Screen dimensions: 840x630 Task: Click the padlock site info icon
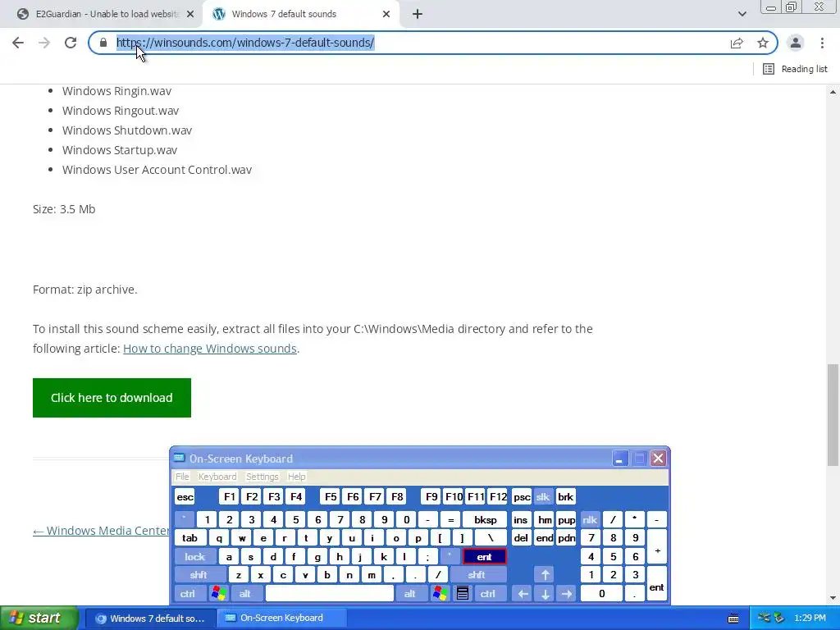coord(103,43)
